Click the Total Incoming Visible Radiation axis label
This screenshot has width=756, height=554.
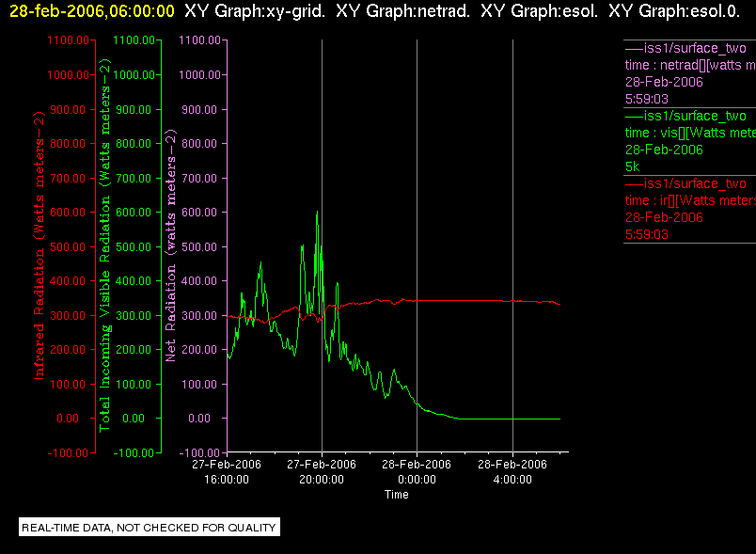[104, 245]
